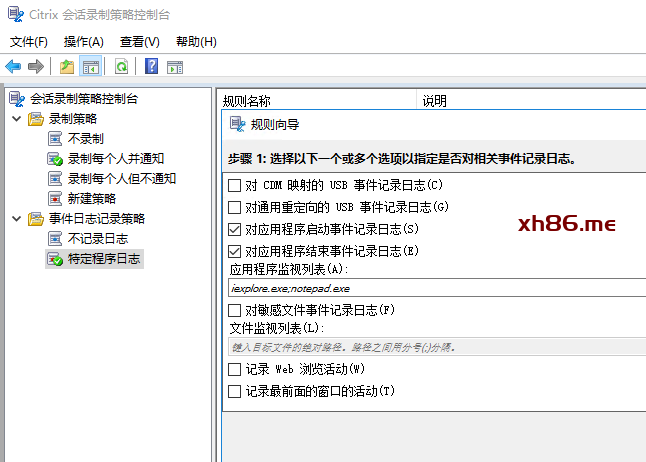The height and width of the screenshot is (462, 646).
Task: Uncheck 对应用程序启动事件记录日志 checkbox
Action: pyautogui.click(x=235, y=229)
